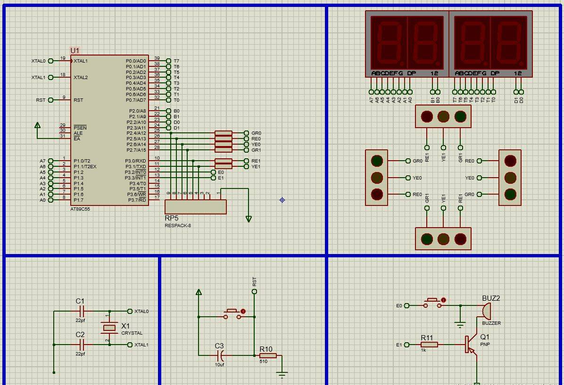The image size is (564, 385).
Task: Click the 'PNP' label under Q1
Action: 485,344
